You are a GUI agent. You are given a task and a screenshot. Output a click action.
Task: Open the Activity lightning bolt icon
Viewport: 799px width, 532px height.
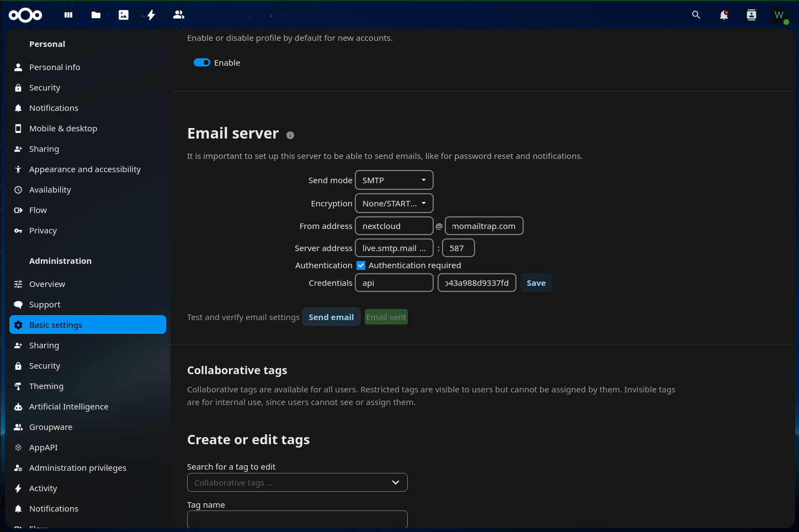(151, 15)
